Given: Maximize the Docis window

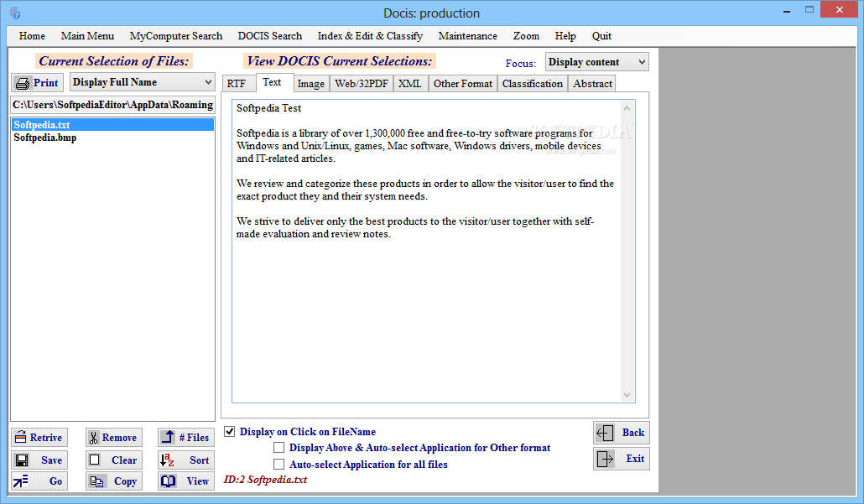Looking at the screenshot, I should pos(809,10).
